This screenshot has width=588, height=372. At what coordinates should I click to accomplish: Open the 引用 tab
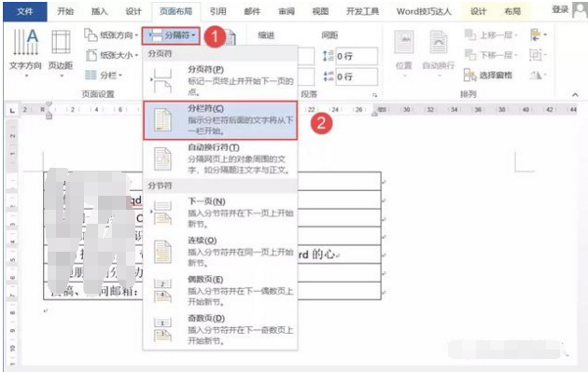click(217, 11)
